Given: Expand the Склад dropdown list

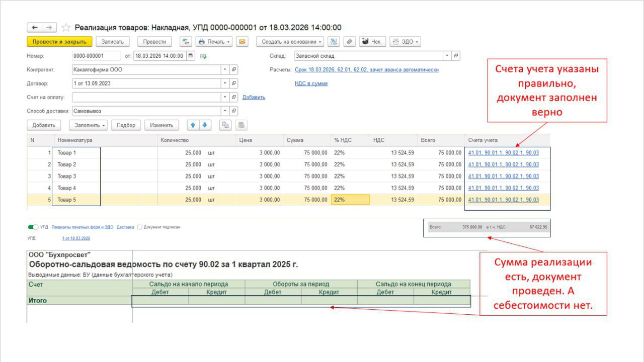Looking at the screenshot, I should [447, 56].
